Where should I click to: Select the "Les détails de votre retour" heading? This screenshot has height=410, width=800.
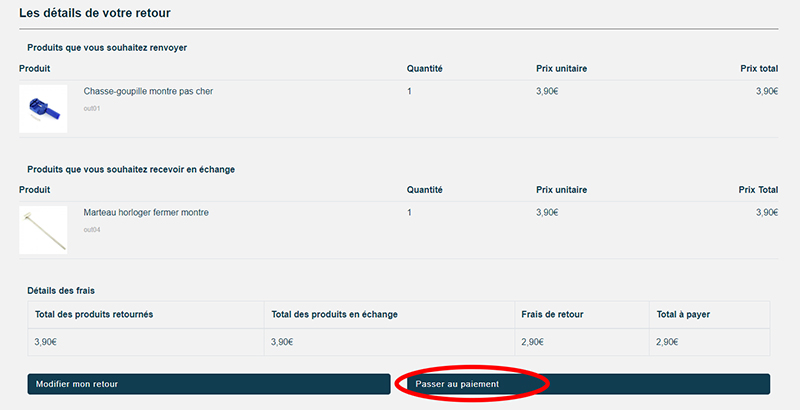(95, 13)
